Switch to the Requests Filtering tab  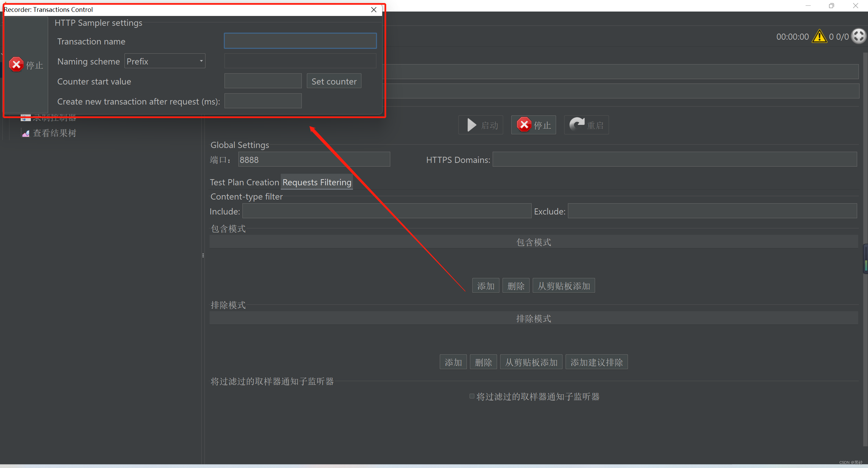[317, 182]
